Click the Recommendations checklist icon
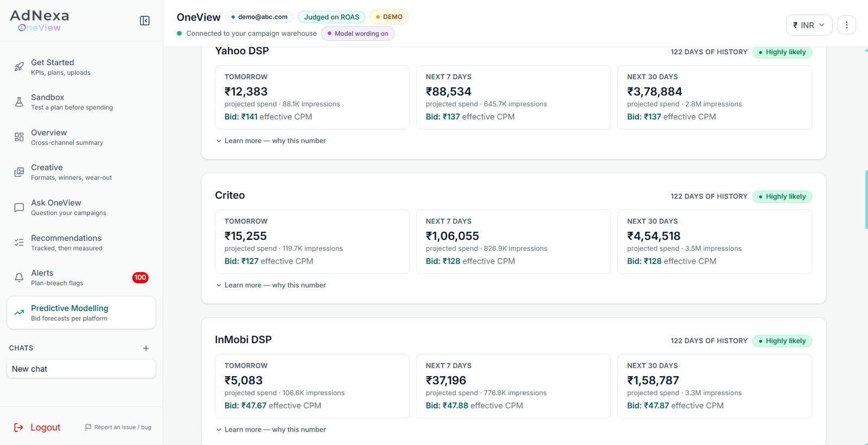The image size is (868, 445). (19, 243)
